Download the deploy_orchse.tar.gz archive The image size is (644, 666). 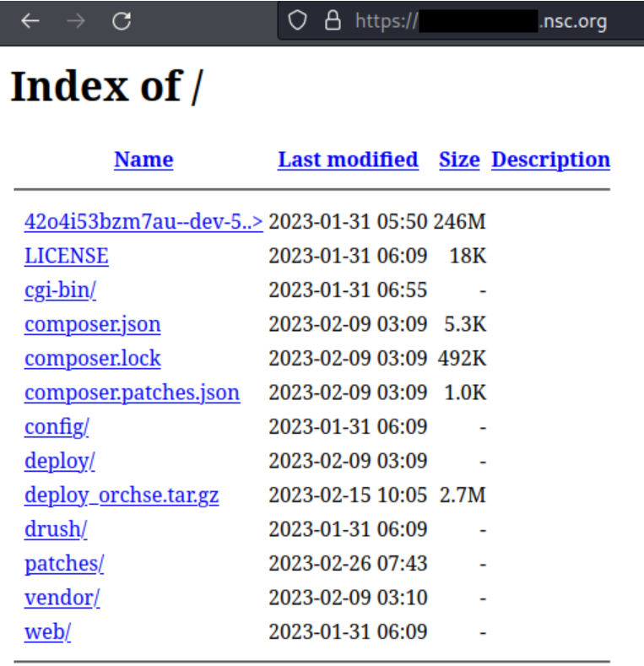click(x=122, y=495)
